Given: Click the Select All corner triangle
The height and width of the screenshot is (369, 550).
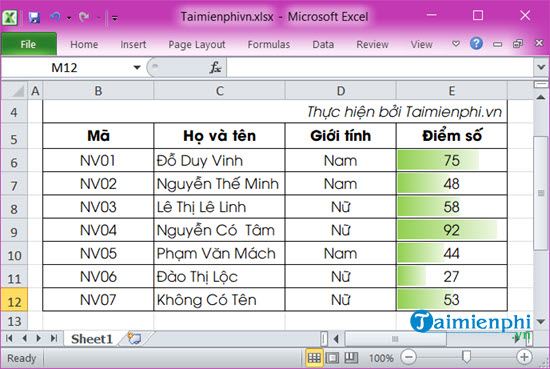Looking at the screenshot, I should tap(14, 91).
